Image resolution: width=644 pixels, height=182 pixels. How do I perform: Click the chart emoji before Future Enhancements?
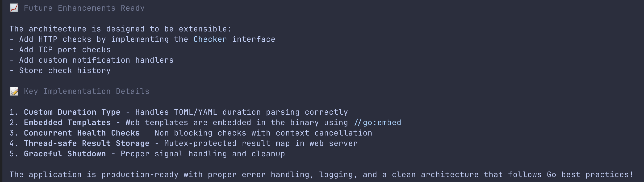pyautogui.click(x=14, y=8)
